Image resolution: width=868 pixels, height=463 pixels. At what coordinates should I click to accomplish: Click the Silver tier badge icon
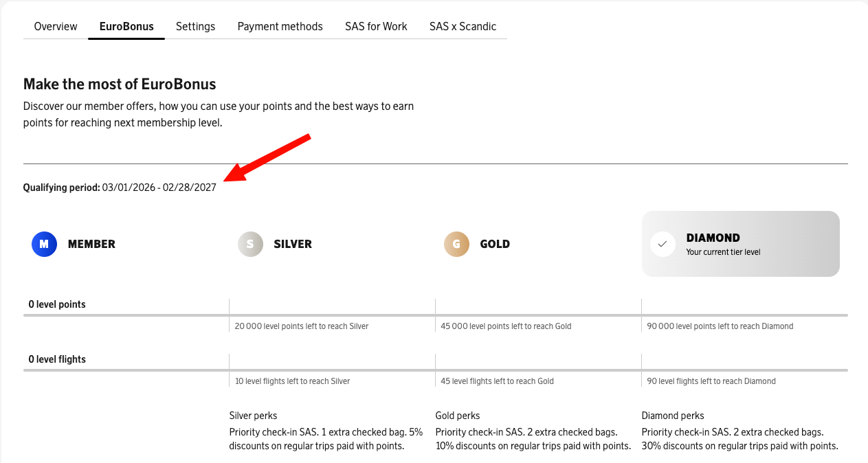250,244
